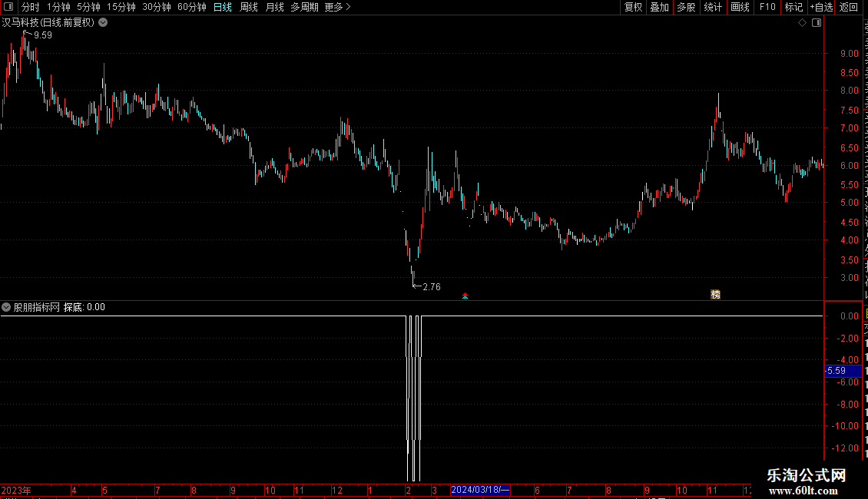Click the diamond icon above the price axis
Screen dimensions: 868x499
(x=802, y=23)
